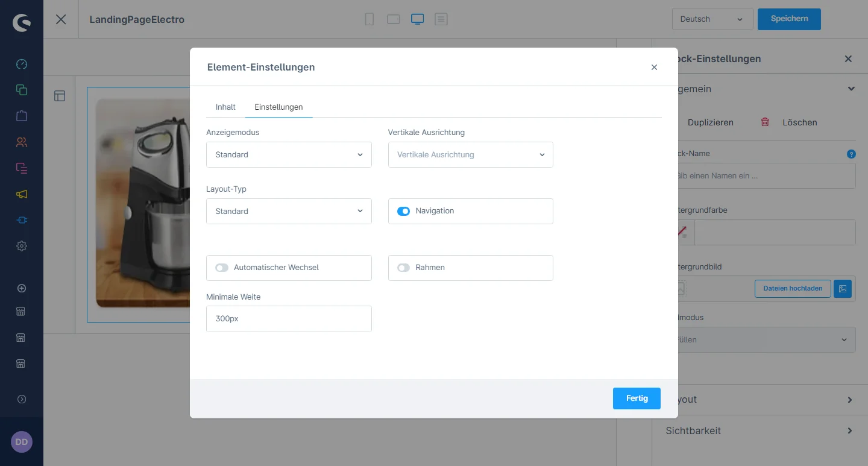Open the Layout-Typ dropdown
Image resolution: width=868 pixels, height=466 pixels.
(289, 212)
